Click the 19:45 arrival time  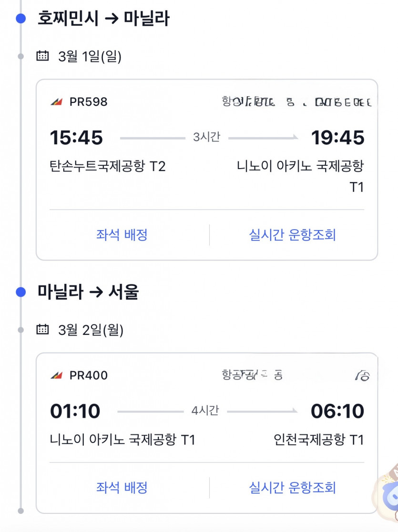337,138
